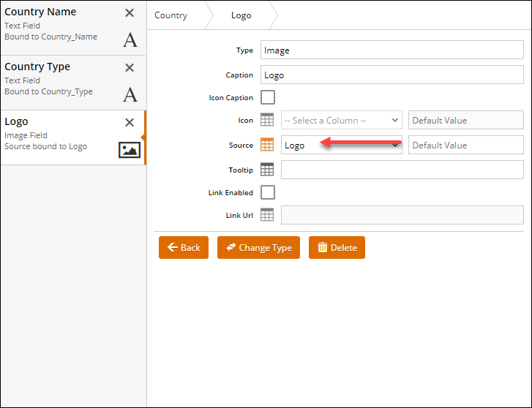
Task: Go to the Country breadcrumb tab
Action: [x=171, y=15]
